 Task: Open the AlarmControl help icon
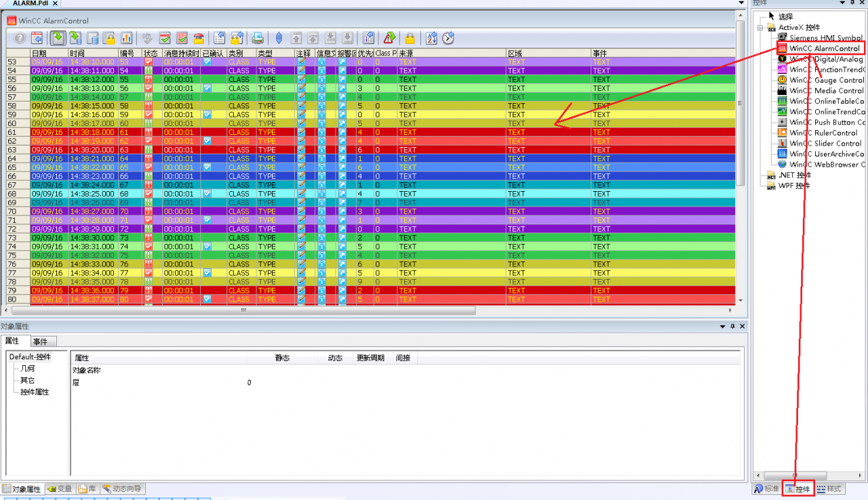[x=20, y=38]
